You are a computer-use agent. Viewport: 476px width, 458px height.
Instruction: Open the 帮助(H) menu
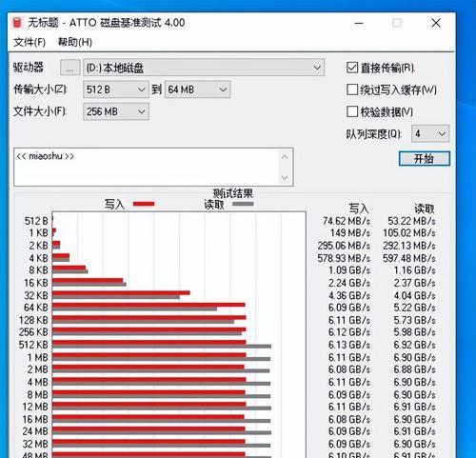(75, 42)
